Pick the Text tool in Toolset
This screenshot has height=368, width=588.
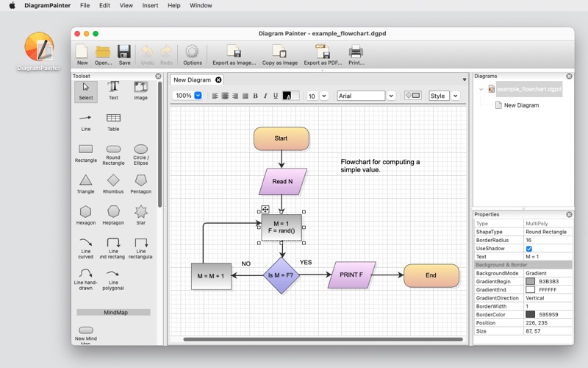pos(113,91)
